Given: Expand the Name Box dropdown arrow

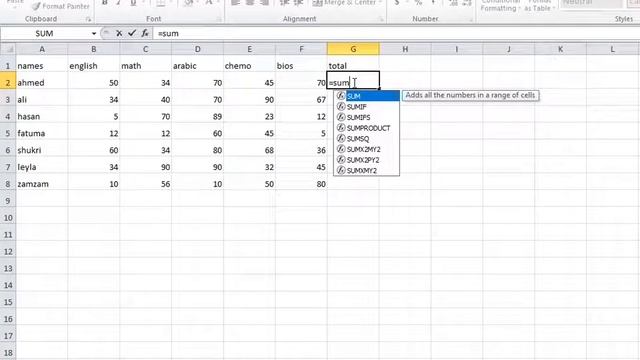Looking at the screenshot, I should click(x=93, y=33).
